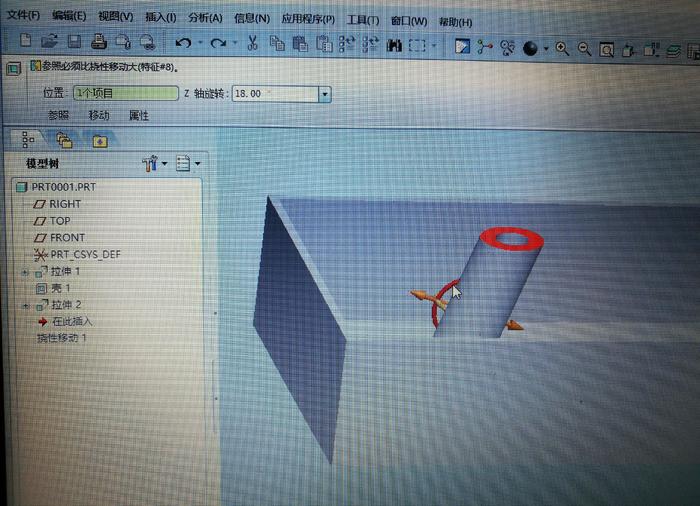
Task: Copy the selected feature
Action: click(277, 44)
